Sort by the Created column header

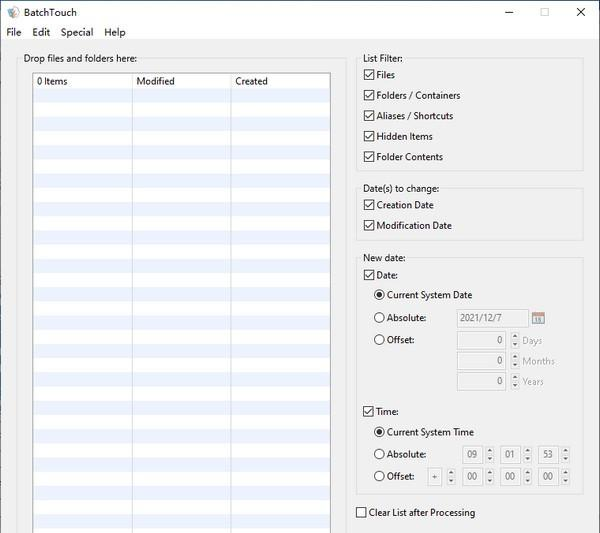[x=280, y=81]
